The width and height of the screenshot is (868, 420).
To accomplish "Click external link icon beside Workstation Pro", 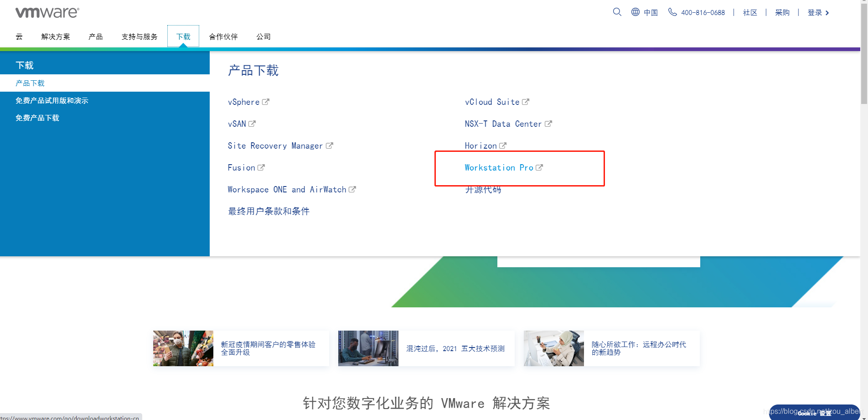I will pyautogui.click(x=539, y=167).
